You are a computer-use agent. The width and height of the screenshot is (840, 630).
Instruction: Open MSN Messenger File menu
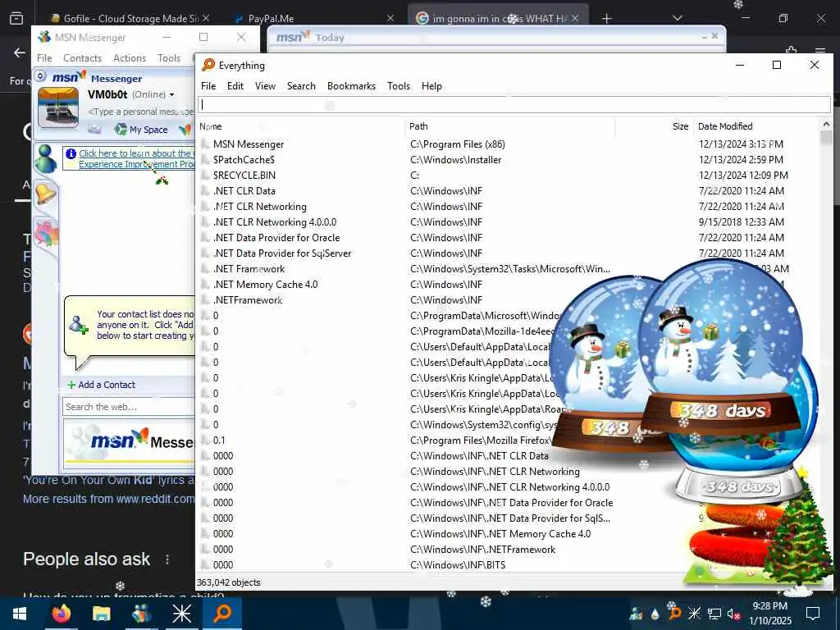coord(44,58)
